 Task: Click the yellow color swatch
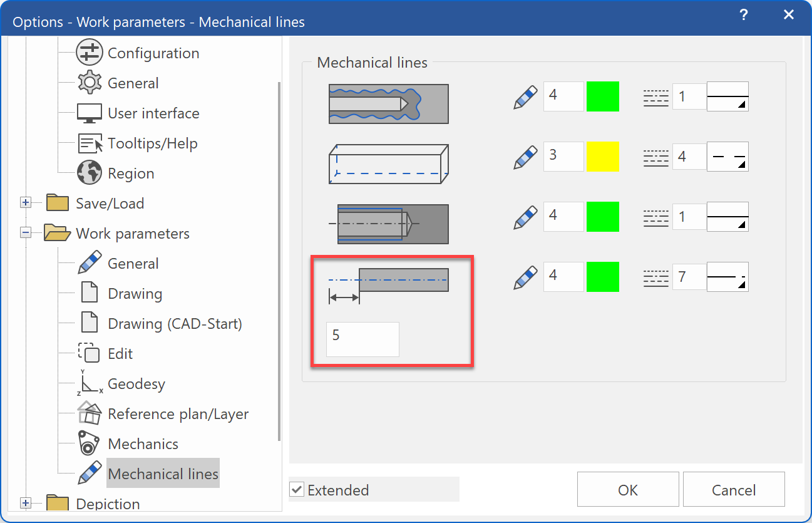[x=602, y=157]
